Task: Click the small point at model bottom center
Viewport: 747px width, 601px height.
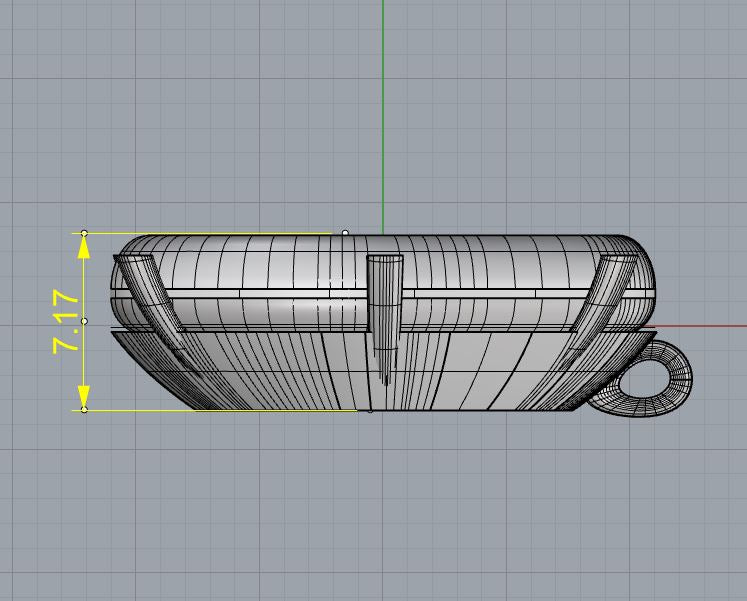Action: click(371, 410)
